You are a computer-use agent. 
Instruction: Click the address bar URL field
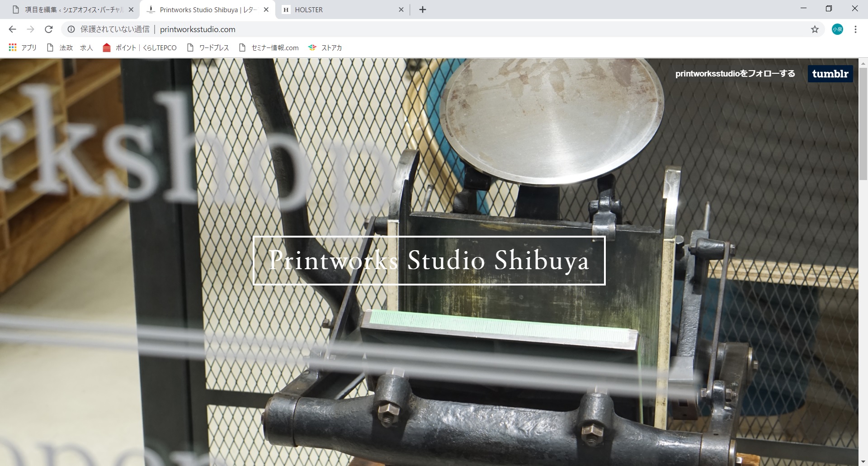coord(407,29)
